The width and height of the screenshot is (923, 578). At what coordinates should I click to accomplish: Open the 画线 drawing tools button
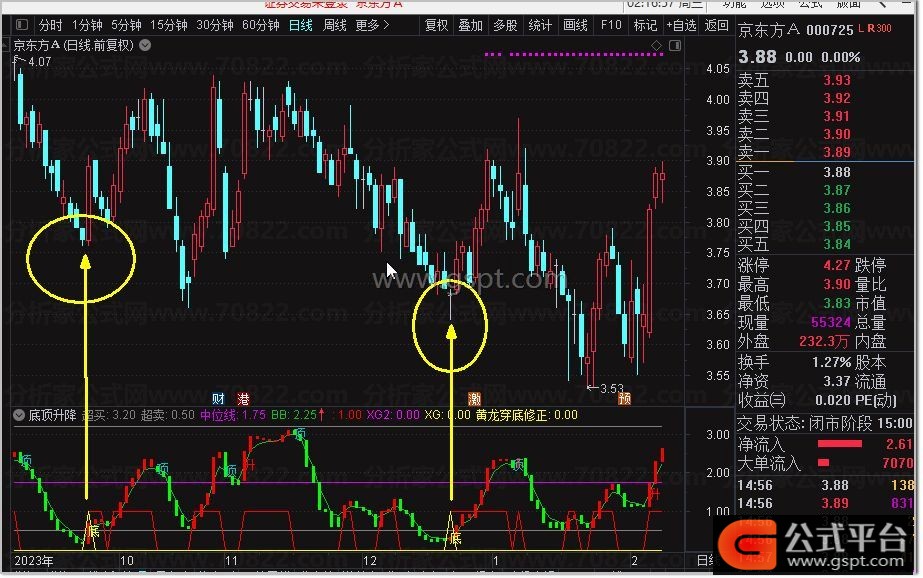point(575,25)
